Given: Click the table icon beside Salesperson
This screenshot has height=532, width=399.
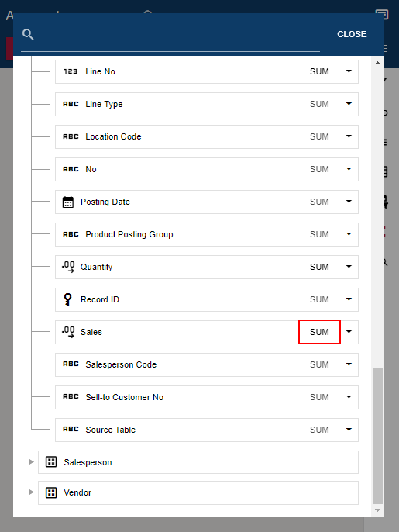Looking at the screenshot, I should click(51, 461).
